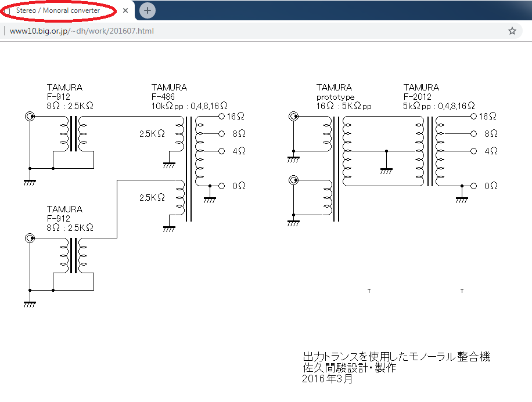Click the '10kΩpp : 0,4,8,16Ω' text

tap(189, 106)
